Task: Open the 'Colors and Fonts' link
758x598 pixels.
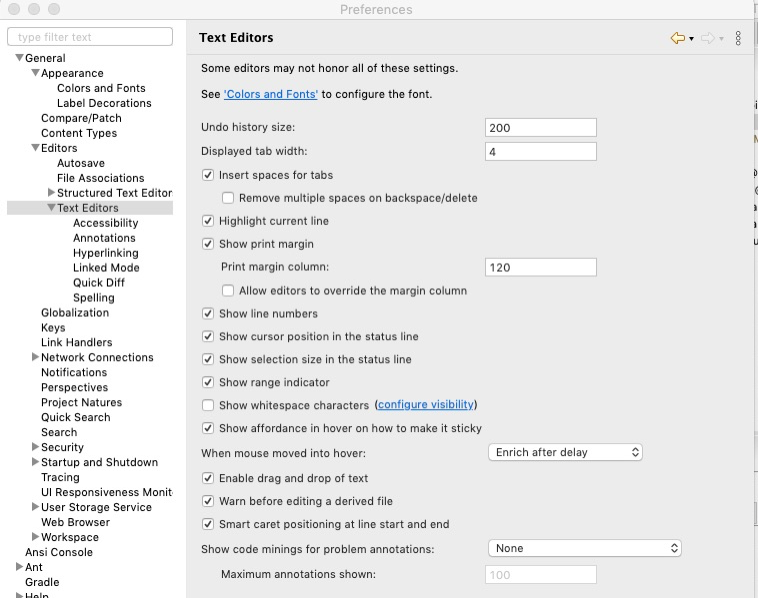Action: click(271, 94)
